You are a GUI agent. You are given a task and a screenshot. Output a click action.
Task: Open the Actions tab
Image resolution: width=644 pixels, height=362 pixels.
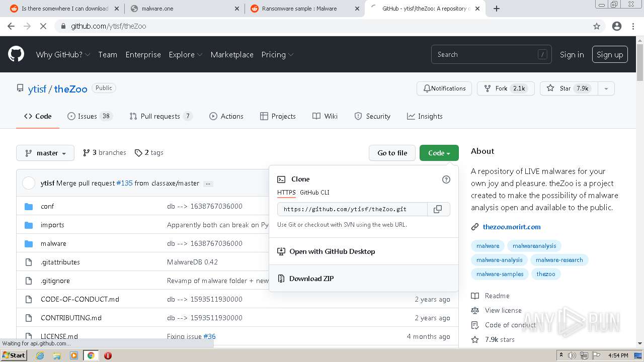226,116
